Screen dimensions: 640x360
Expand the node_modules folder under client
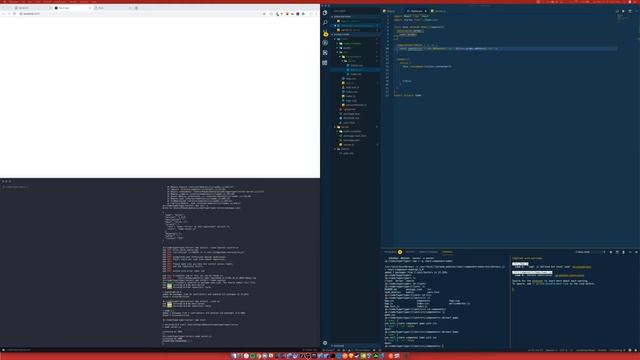[x=355, y=43]
